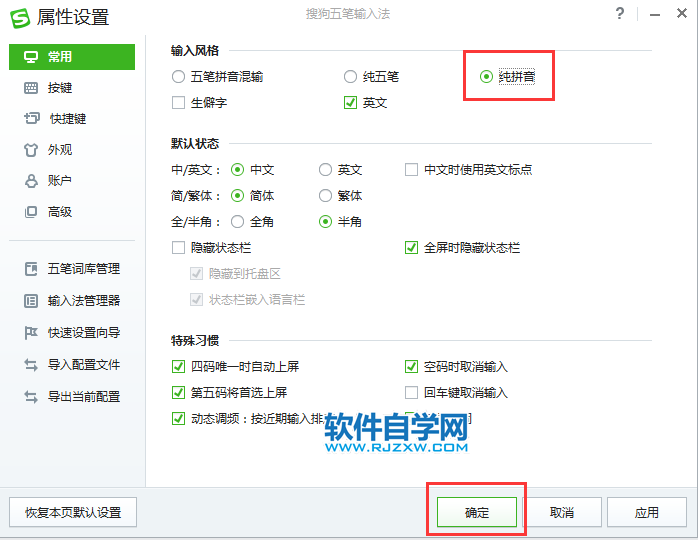Screen dimensions: 698x540
Task: Select the 五笔拼音混输 radio option
Action: [178, 77]
